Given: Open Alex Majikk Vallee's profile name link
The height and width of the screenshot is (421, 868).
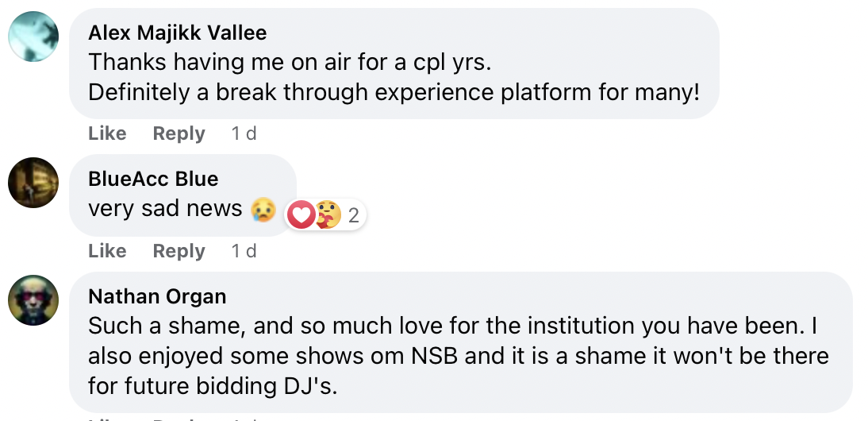Looking at the screenshot, I should pos(177,33).
